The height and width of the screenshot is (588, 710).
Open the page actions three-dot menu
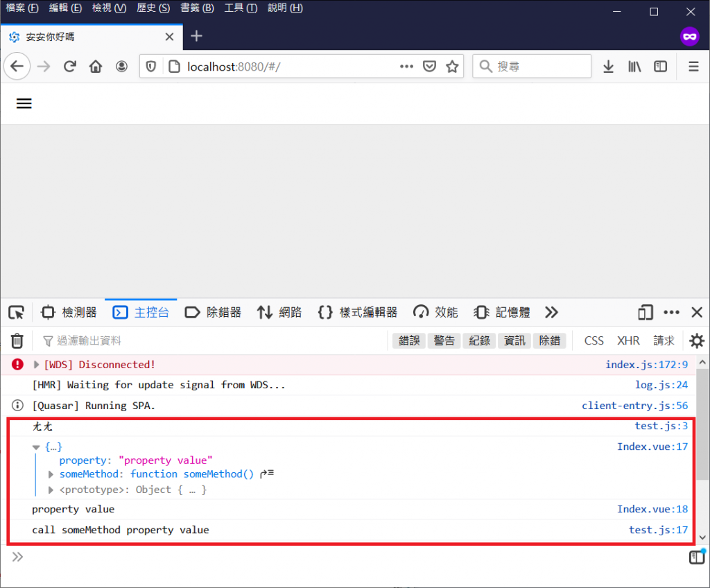point(406,67)
